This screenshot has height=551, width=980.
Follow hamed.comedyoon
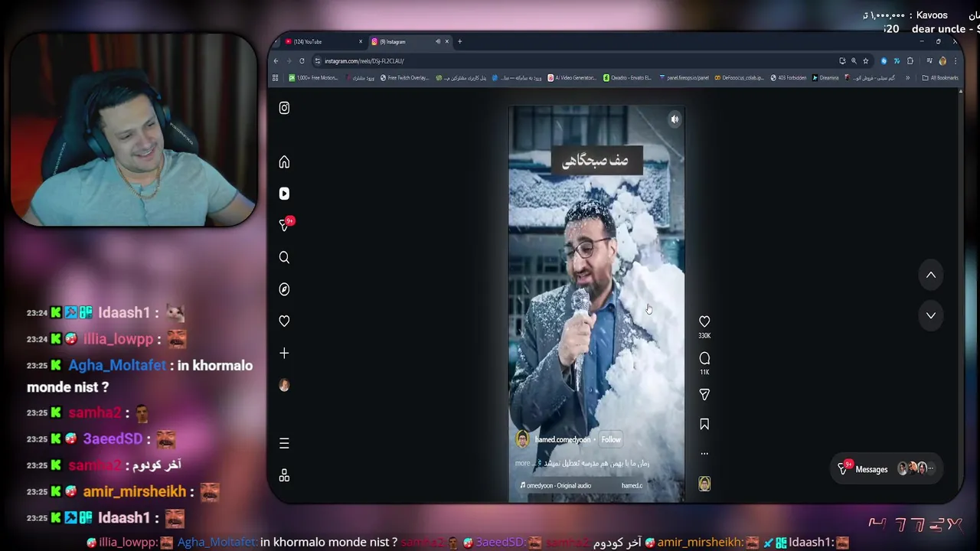[611, 440]
